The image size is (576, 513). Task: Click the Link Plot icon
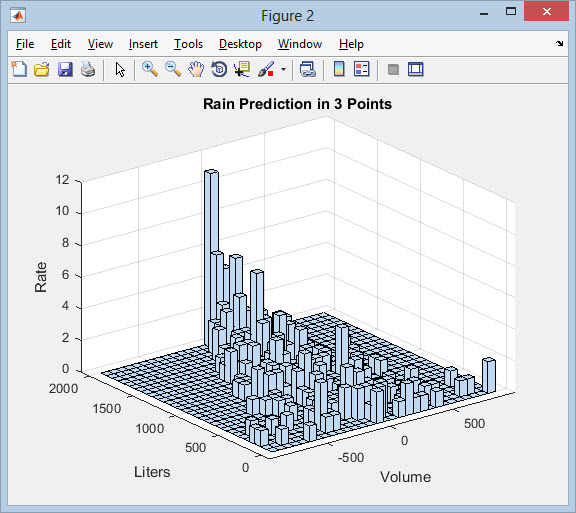coord(307,69)
